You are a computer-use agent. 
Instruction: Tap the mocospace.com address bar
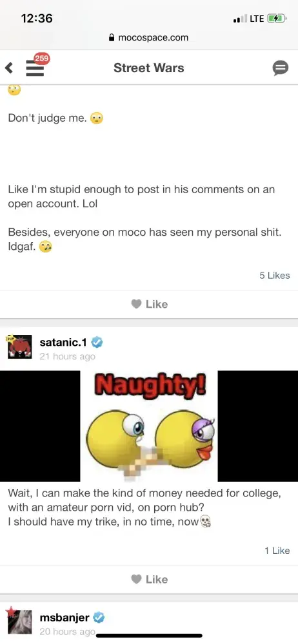pyautogui.click(x=149, y=37)
